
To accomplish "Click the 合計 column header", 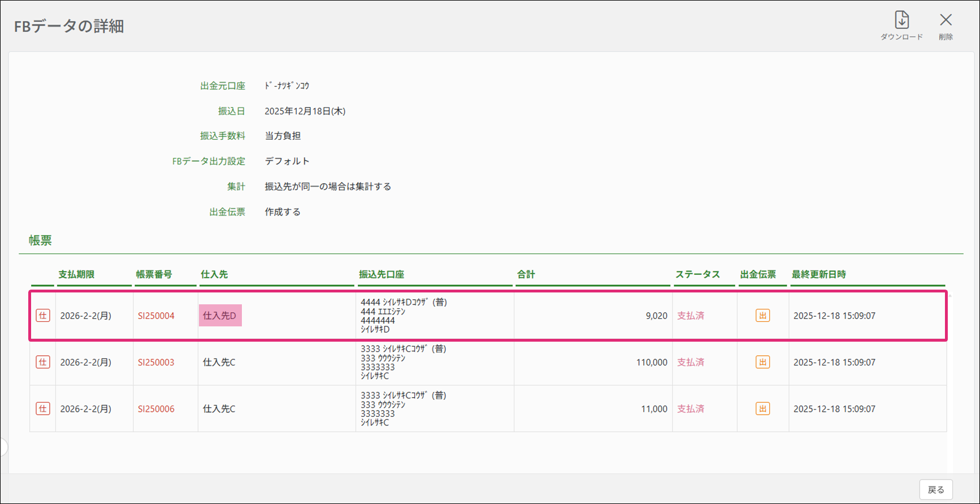I will [x=526, y=274].
